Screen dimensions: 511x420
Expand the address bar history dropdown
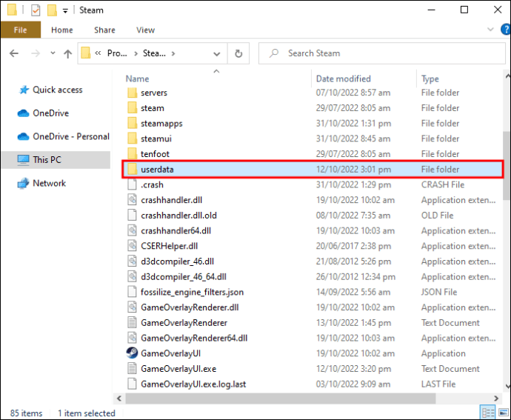(217, 54)
